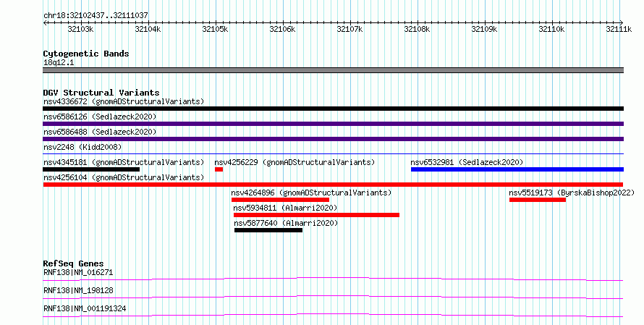Open the RNF138|NM_001191324 gene label
644x325 pixels.
coord(85,308)
